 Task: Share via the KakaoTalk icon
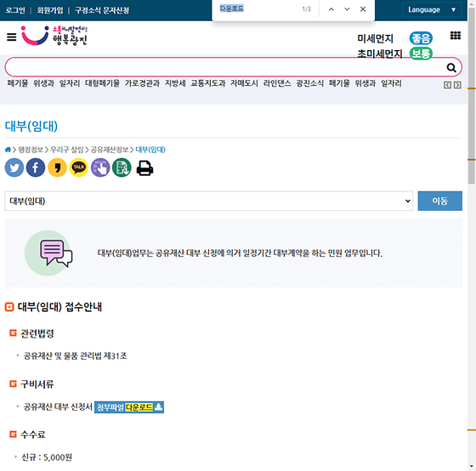click(78, 167)
